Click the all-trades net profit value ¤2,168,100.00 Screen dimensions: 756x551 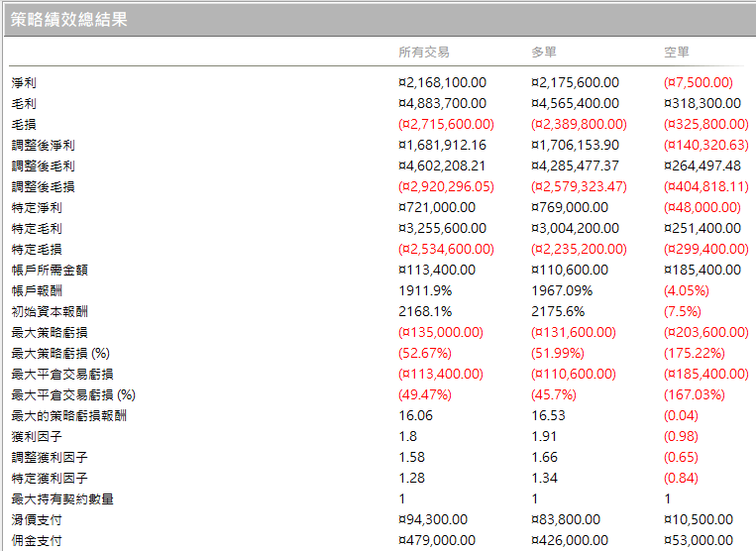442,83
